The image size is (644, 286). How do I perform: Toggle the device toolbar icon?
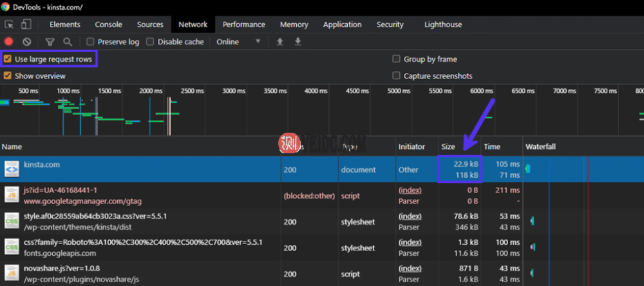[x=26, y=24]
